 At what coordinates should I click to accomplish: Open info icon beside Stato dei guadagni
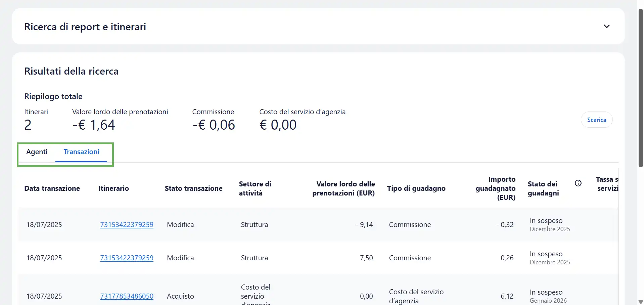point(578,183)
